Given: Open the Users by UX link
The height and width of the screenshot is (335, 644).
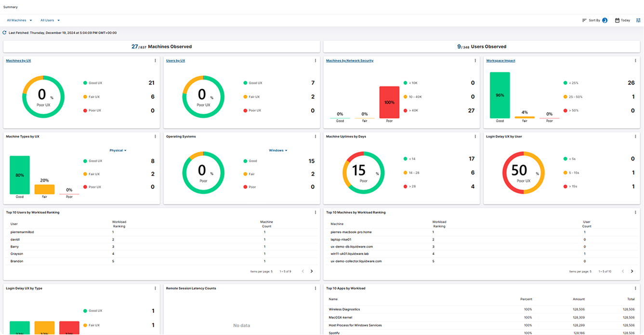Looking at the screenshot, I should pyautogui.click(x=175, y=61).
